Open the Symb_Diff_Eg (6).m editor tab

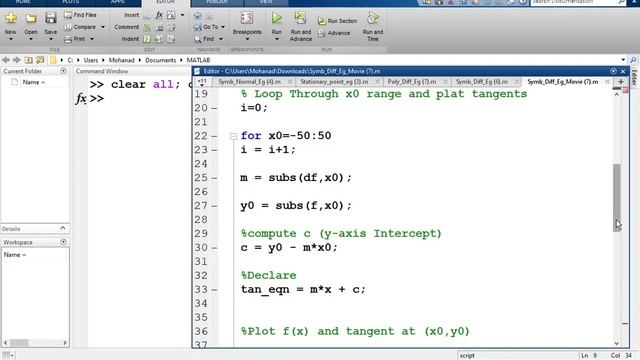tap(482, 82)
